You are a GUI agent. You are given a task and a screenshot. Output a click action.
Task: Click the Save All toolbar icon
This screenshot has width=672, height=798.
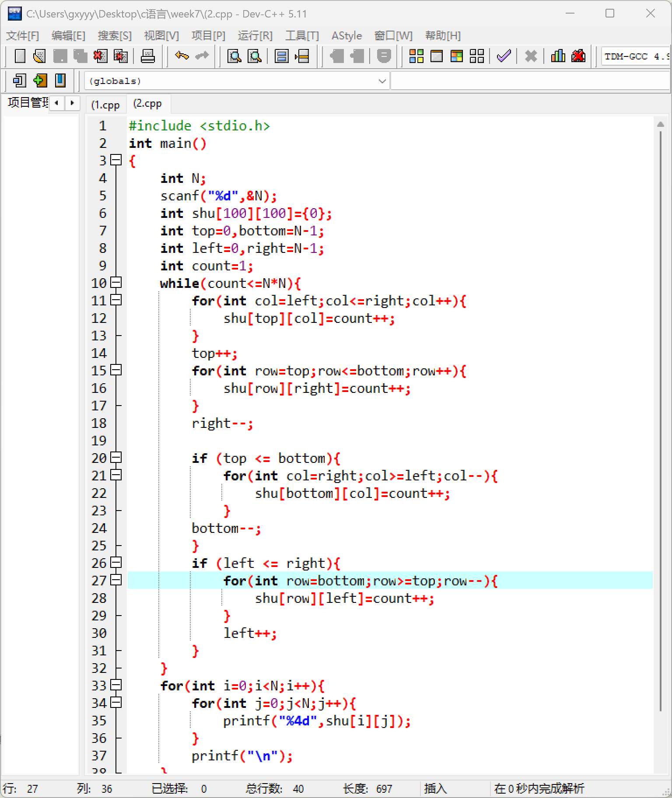tap(80, 56)
